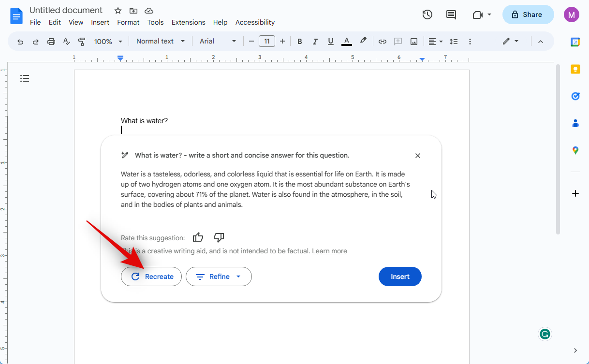Insert link using toolbar icon
589x364 pixels.
(382, 42)
